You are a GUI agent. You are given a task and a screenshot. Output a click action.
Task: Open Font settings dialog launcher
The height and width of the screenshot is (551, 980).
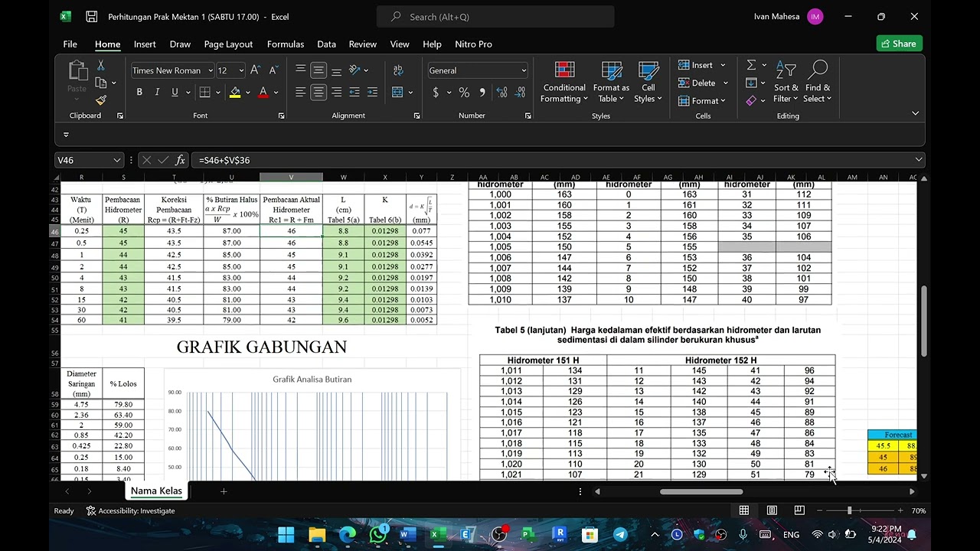[x=281, y=116]
